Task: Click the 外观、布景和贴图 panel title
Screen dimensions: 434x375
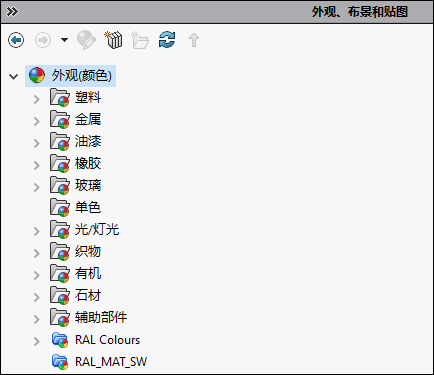Action: (x=360, y=12)
